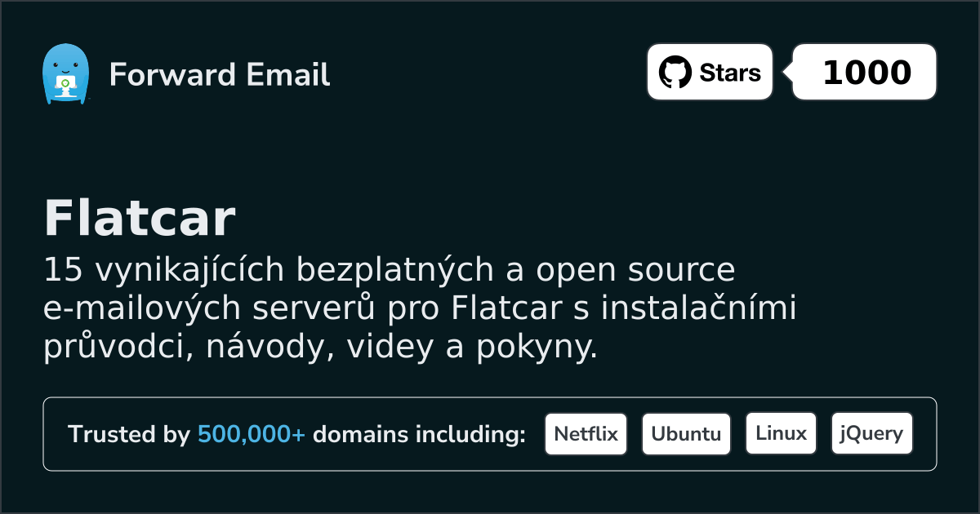
Task: Click the Forward Email mascot logo
Action: pos(65,73)
